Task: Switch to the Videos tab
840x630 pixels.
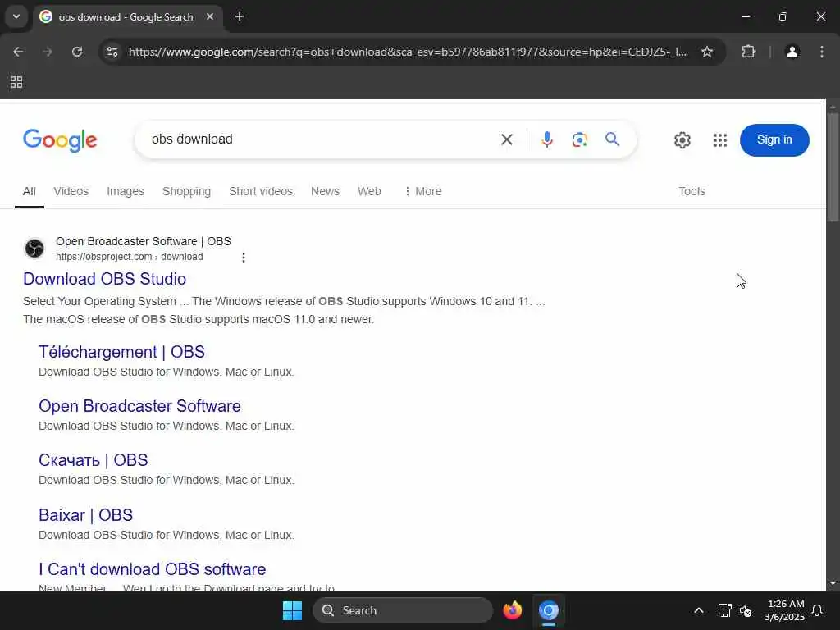Action: [71, 191]
